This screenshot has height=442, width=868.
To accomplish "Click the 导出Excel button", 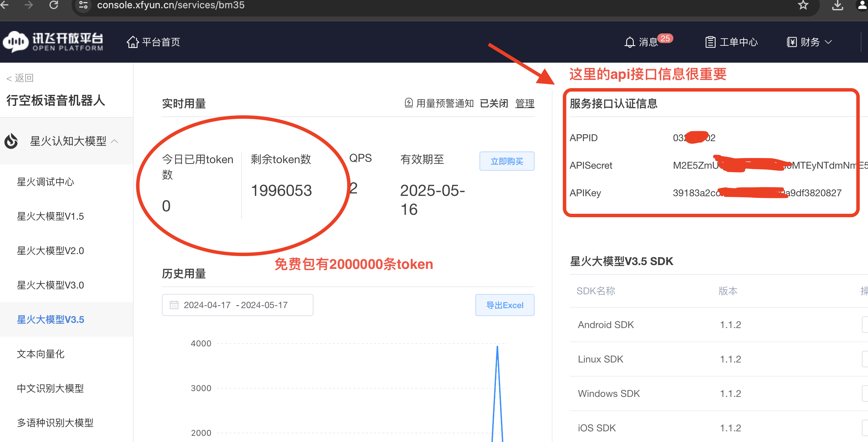I will coord(505,305).
